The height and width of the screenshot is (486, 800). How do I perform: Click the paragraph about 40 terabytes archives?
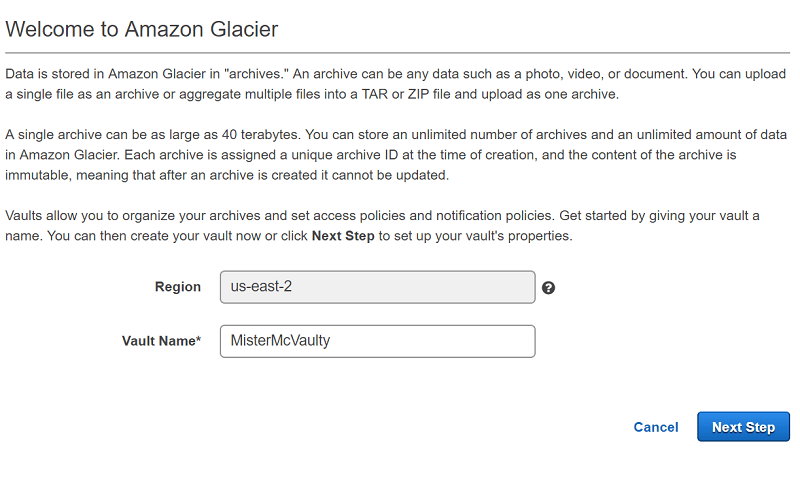click(395, 155)
